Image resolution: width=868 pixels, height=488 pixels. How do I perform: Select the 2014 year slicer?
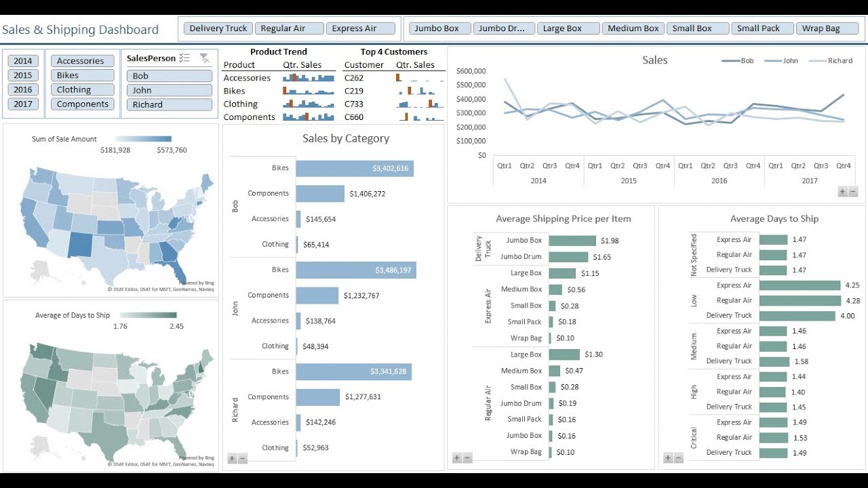[x=22, y=60]
